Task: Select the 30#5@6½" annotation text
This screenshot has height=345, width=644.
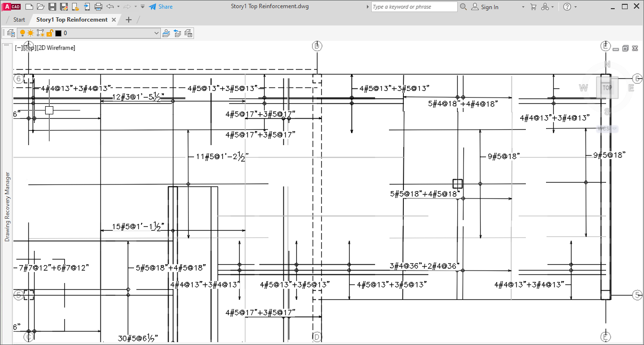Action: tap(138, 338)
